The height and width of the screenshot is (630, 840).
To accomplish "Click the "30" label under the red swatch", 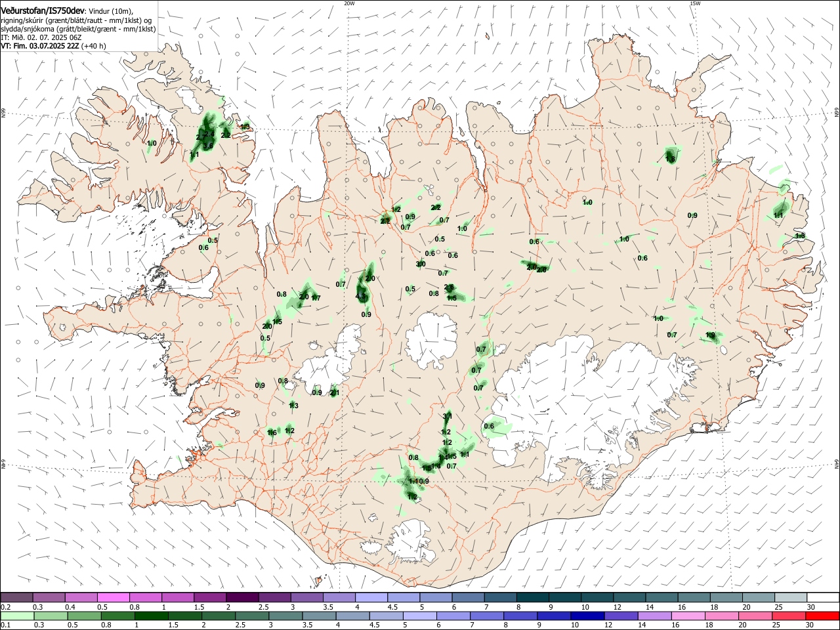I will click(x=810, y=625).
